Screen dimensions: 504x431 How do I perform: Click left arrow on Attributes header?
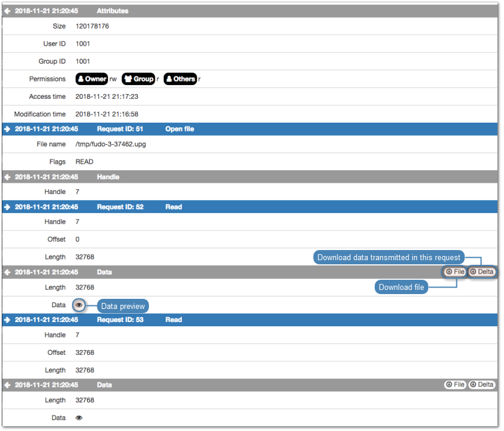8,11
